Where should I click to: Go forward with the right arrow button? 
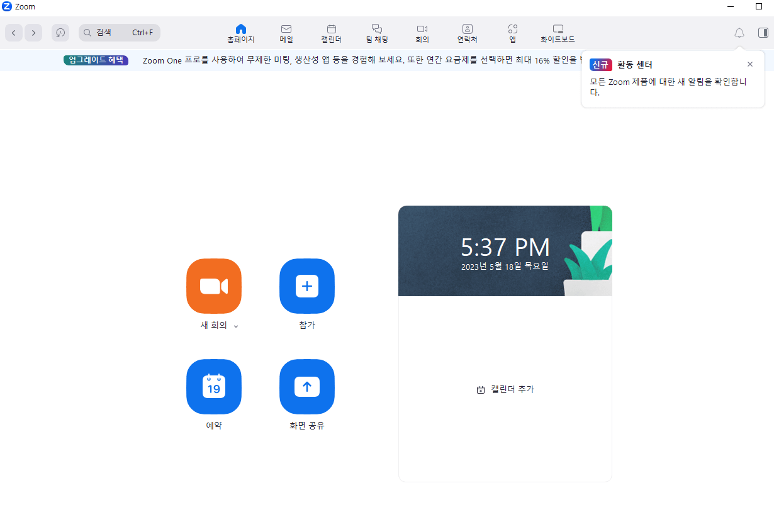(x=33, y=33)
